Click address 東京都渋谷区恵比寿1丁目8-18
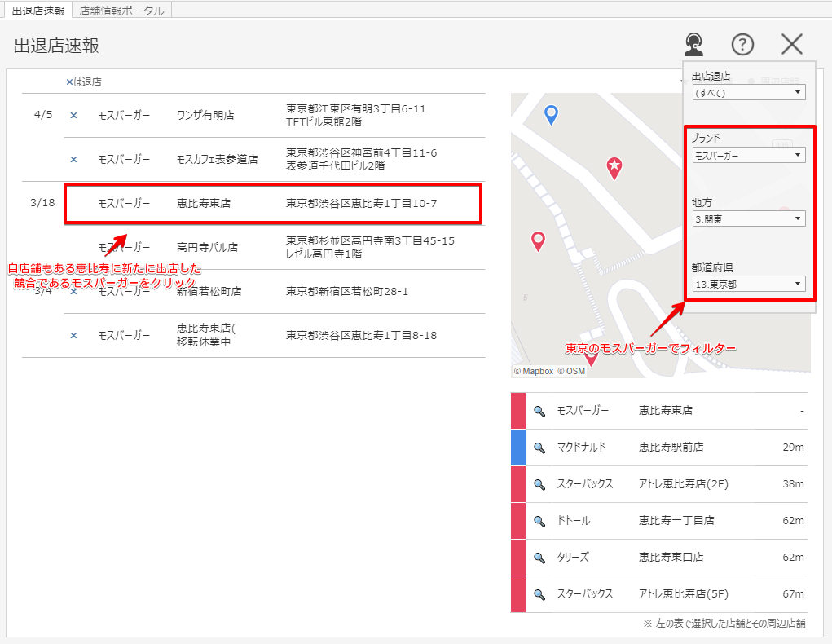 (361, 336)
